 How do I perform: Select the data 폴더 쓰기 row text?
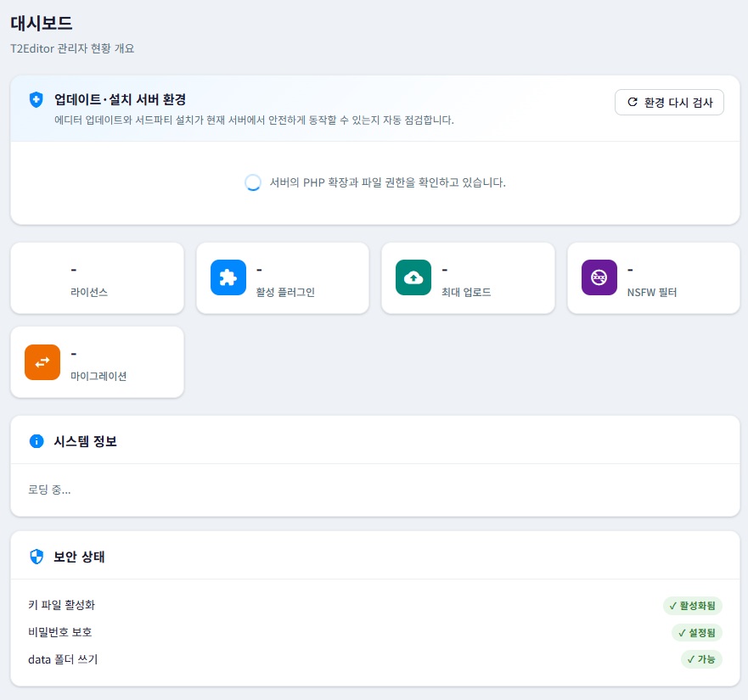(x=63, y=659)
